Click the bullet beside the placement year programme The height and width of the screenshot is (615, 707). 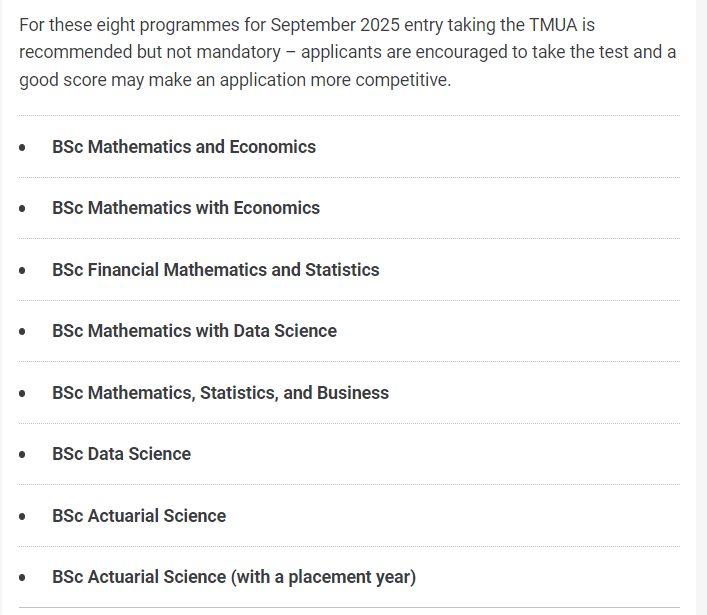click(22, 578)
